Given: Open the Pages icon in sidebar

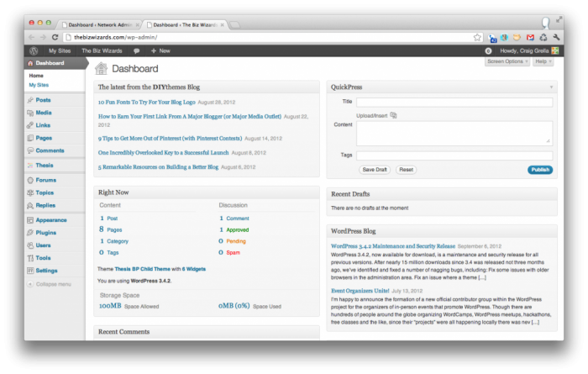Looking at the screenshot, I should [30, 138].
